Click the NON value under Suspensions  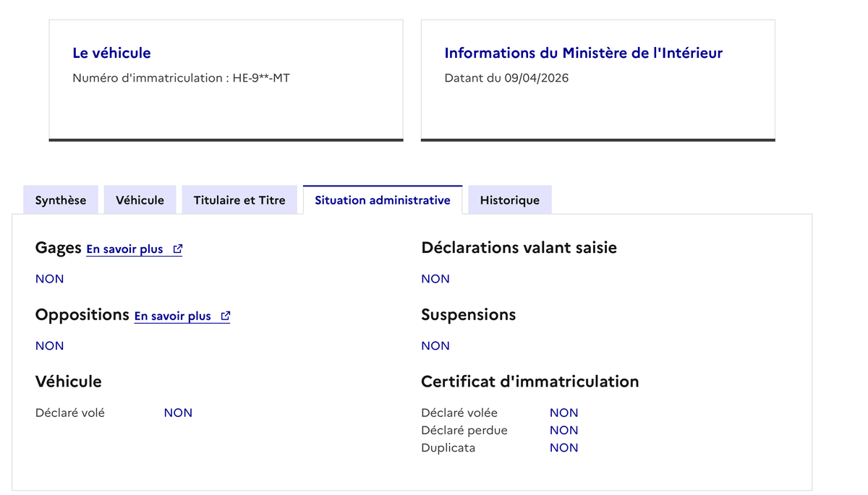tap(435, 346)
